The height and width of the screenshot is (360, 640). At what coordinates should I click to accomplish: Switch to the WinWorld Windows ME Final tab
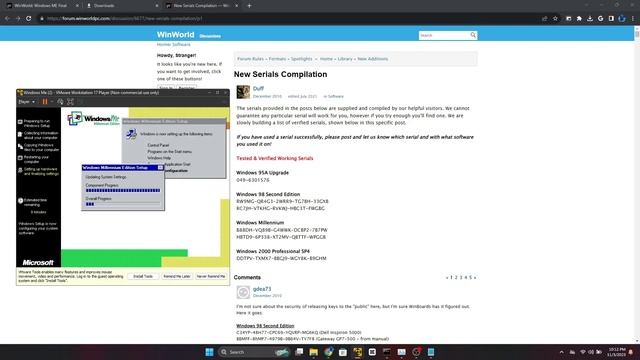click(41, 6)
